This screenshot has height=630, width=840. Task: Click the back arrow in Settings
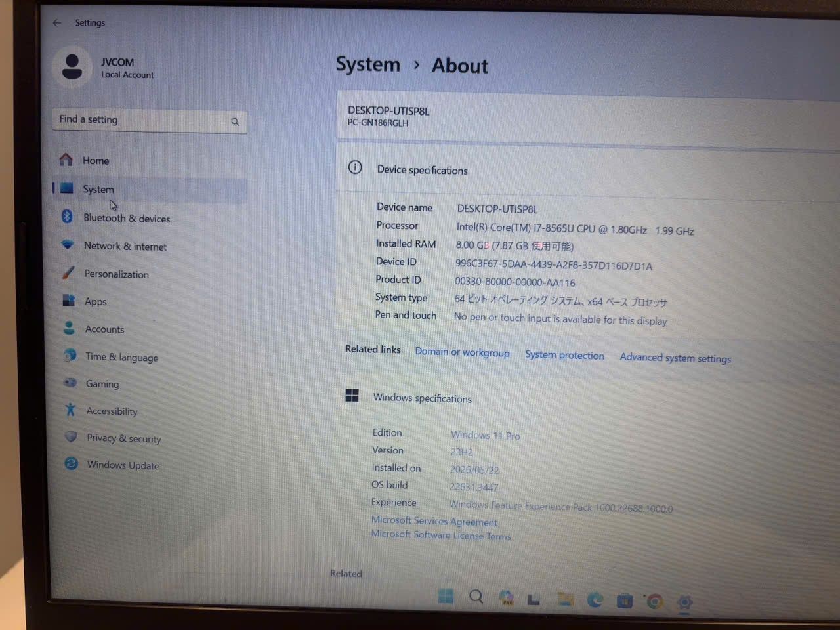tap(57, 22)
